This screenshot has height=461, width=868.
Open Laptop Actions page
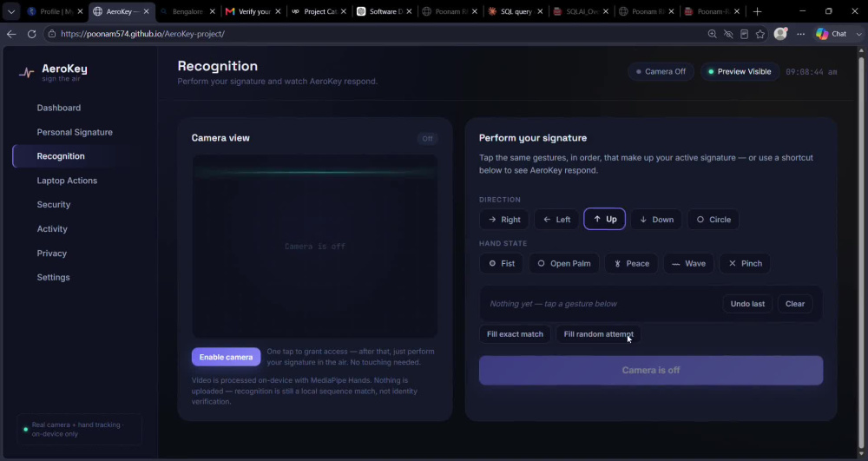tap(67, 181)
